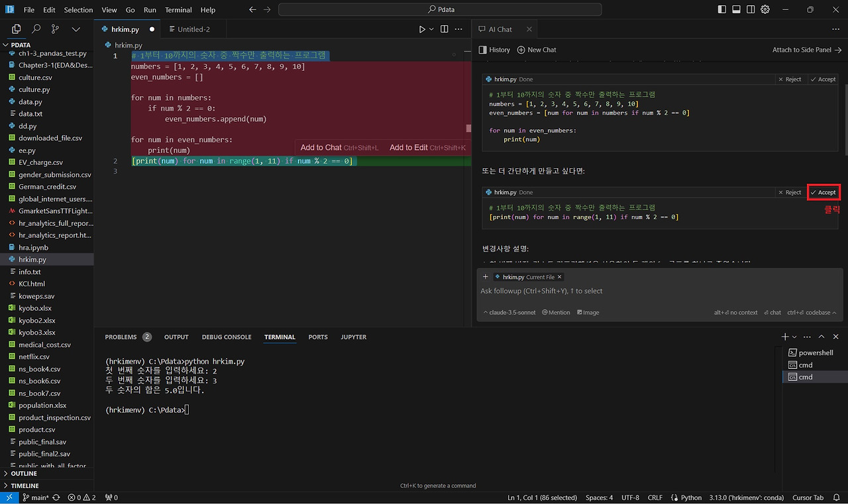Open the AI Chat pane more options
The width and height of the screenshot is (848, 504).
click(836, 29)
